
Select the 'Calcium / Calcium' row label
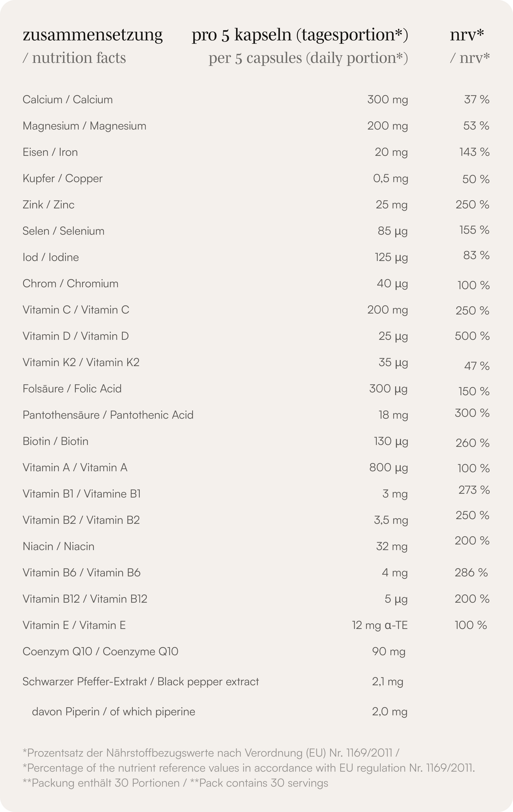68,100
